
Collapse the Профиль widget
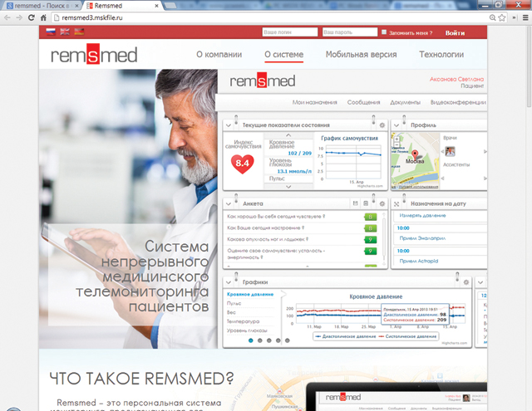(x=396, y=125)
